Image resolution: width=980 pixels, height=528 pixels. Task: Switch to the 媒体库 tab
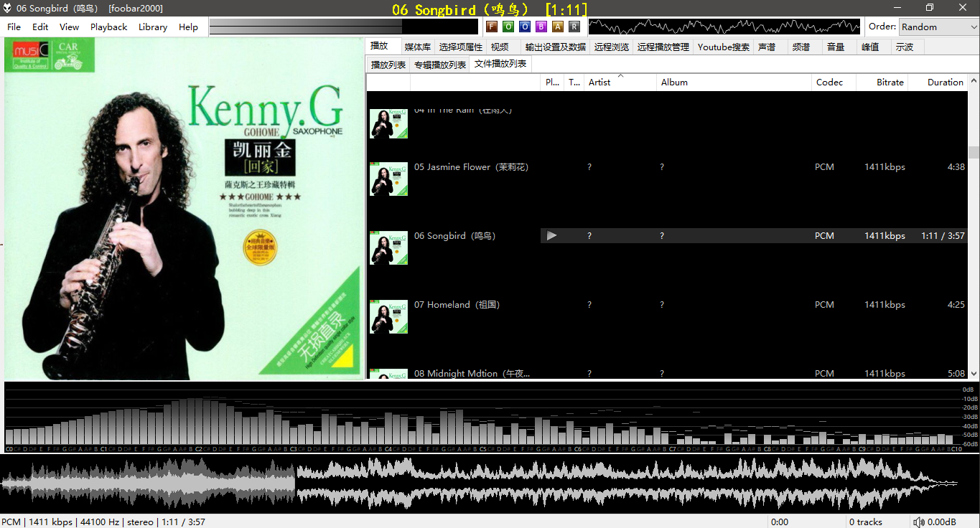(418, 47)
